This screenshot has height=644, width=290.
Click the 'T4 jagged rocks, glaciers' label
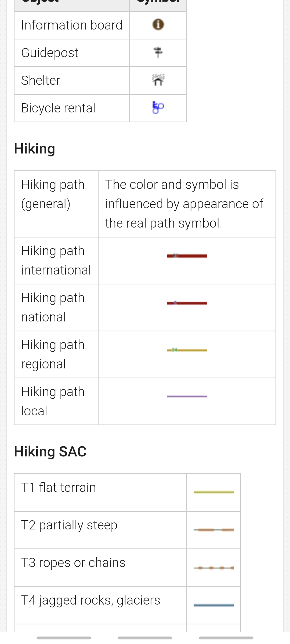click(x=91, y=600)
